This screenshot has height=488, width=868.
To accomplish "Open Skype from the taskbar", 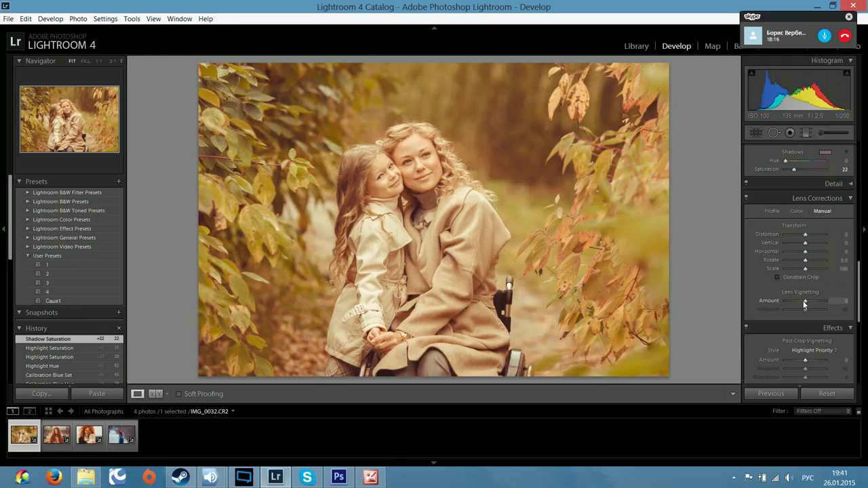I will (307, 477).
